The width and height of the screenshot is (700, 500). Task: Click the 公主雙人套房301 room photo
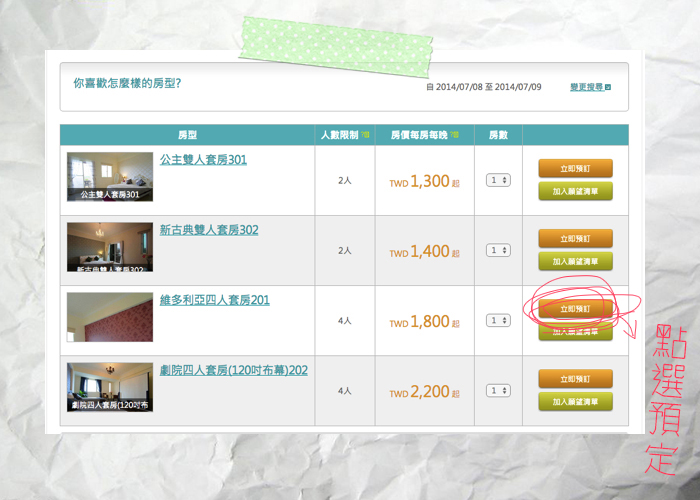tap(110, 176)
